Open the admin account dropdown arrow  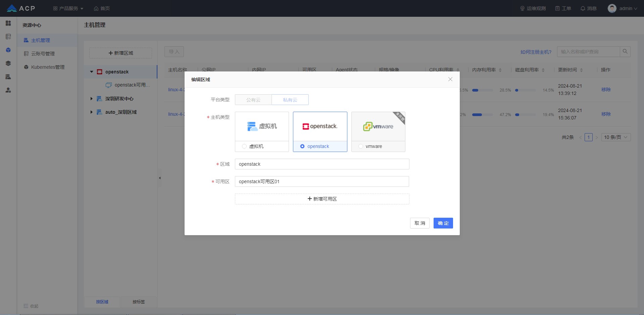point(636,9)
